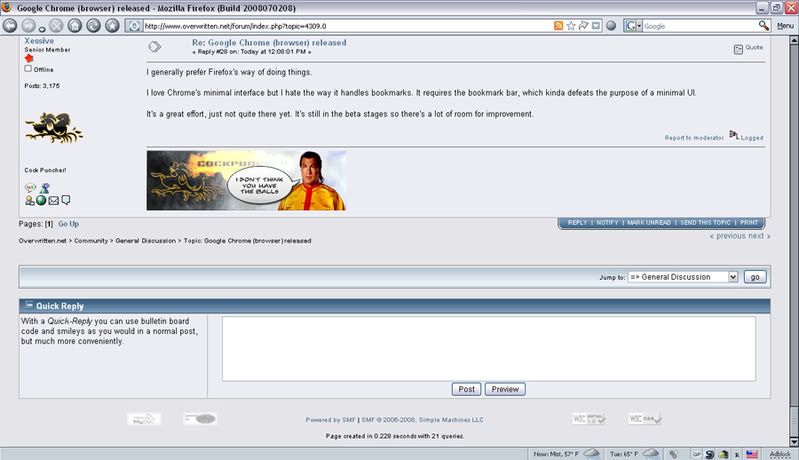Reload the page with the Refresh button
Image resolution: width=799 pixels, height=460 pixels.
pos(93,25)
